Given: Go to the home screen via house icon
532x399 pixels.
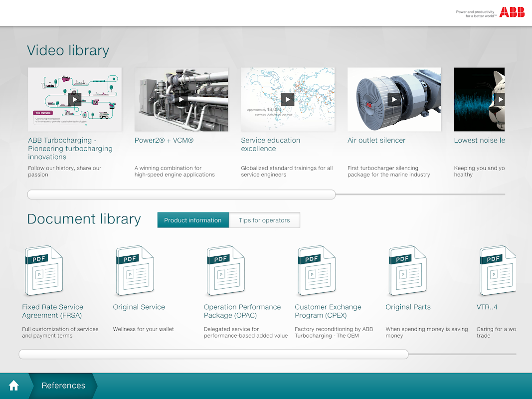Looking at the screenshot, I should tap(13, 386).
